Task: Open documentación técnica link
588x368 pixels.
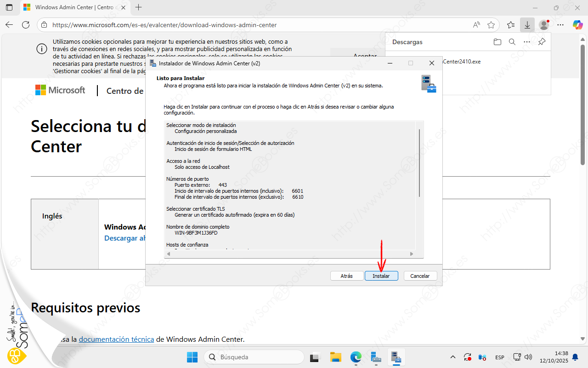Action: [x=116, y=339]
